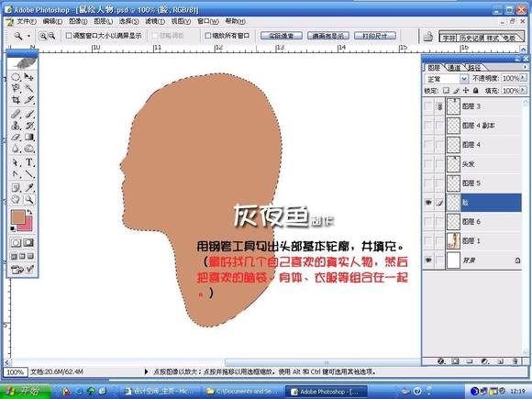
Task: Open the Layers panel flyout menu arrow
Action: point(525,68)
